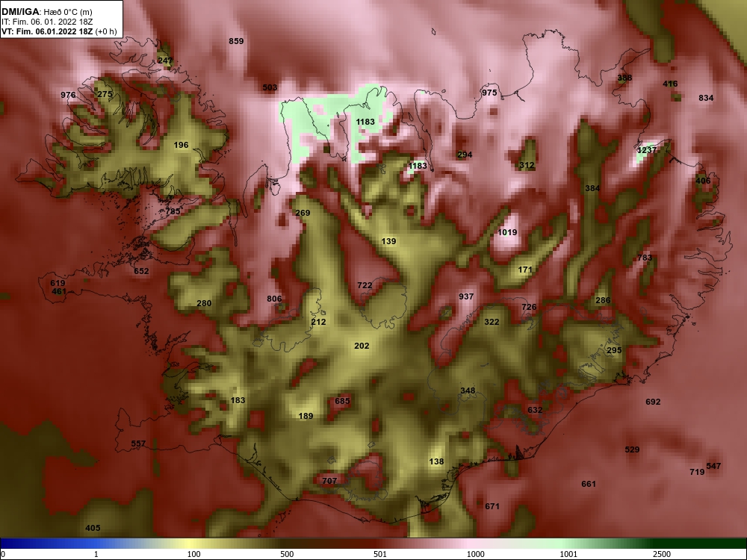Select the 529 value label
Image resolution: width=747 pixels, height=560 pixels.
pos(632,449)
